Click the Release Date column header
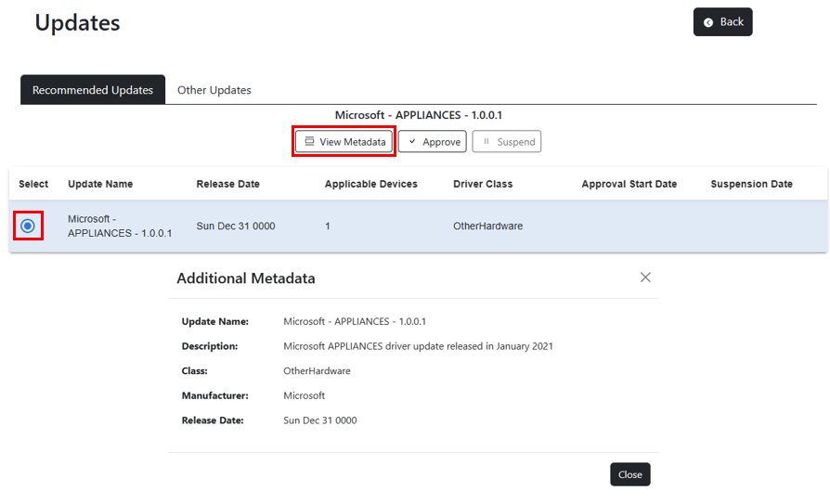The image size is (830, 504). (227, 184)
